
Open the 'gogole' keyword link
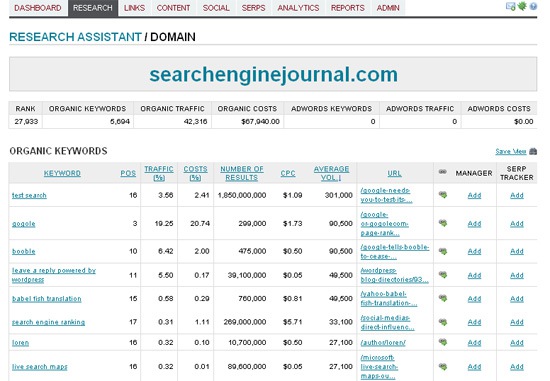click(24, 224)
